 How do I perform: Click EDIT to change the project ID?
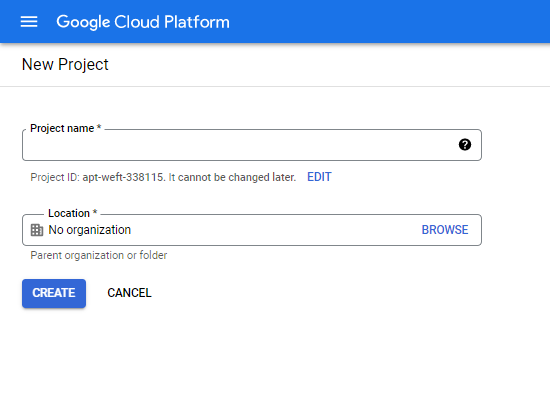(x=319, y=177)
